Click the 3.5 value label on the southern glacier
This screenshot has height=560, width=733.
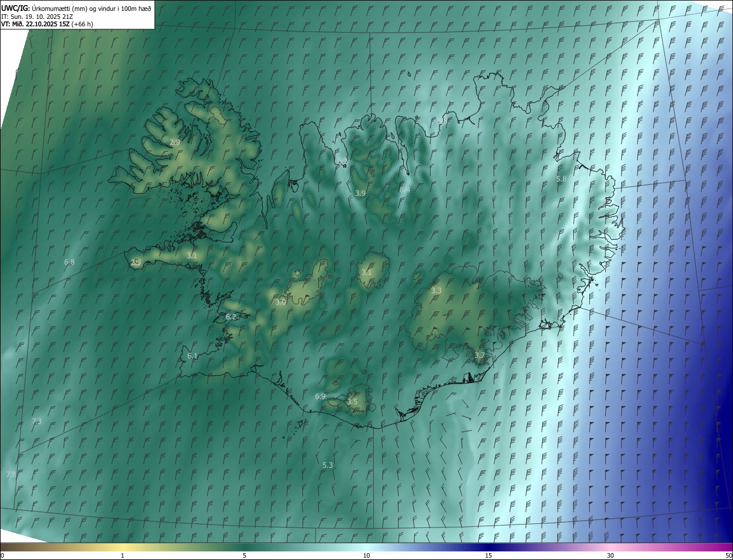(352, 402)
